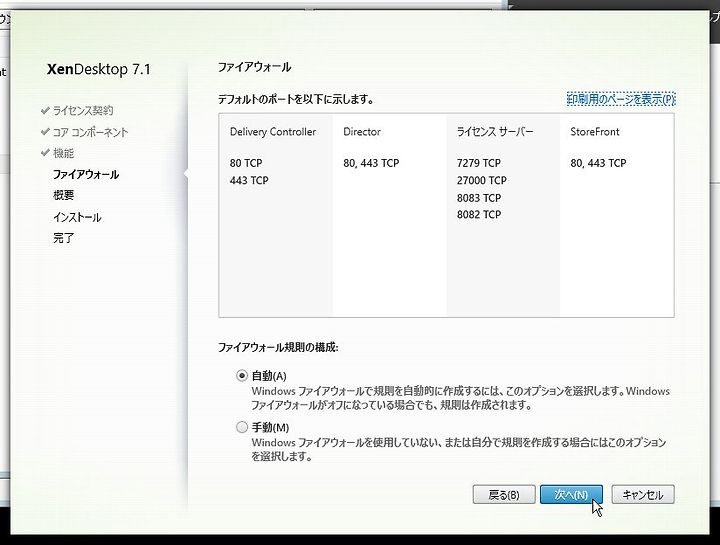Select the コア コンポーネント step
720x545 pixels.
(90, 132)
